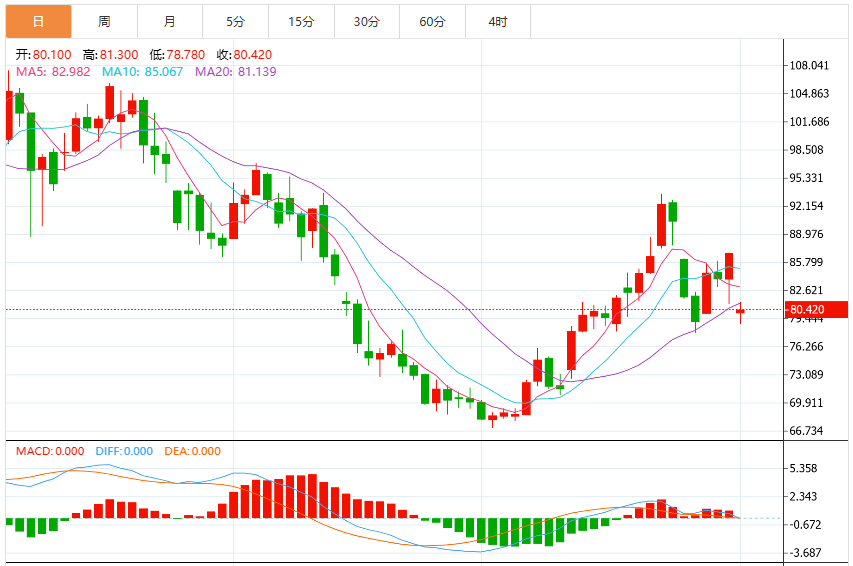Open the 30分 timeframe tab

[367, 22]
